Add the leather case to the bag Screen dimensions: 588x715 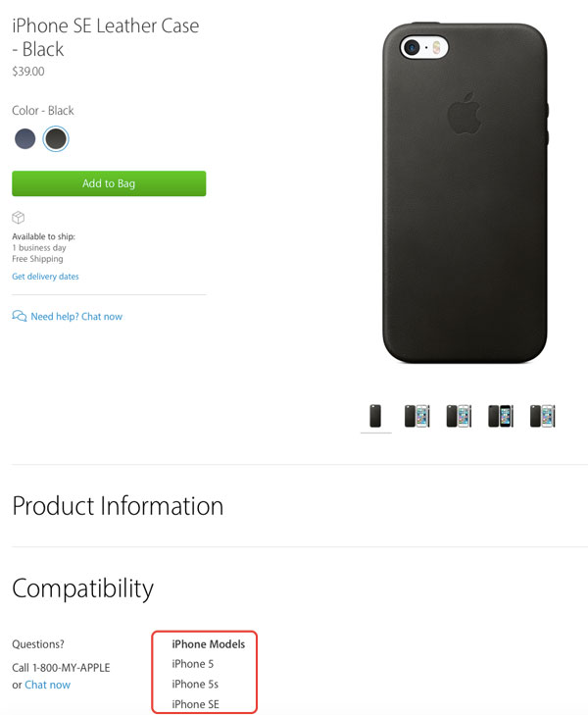coord(109,183)
